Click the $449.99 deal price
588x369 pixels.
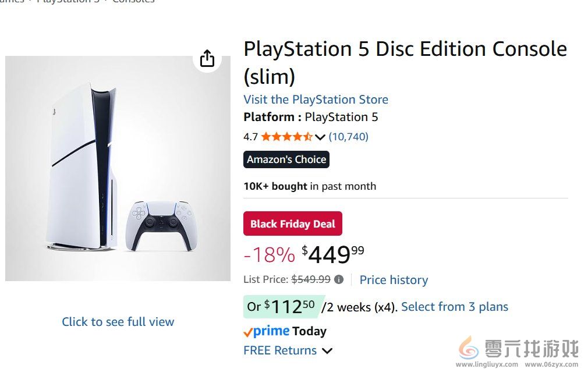pyautogui.click(x=333, y=254)
